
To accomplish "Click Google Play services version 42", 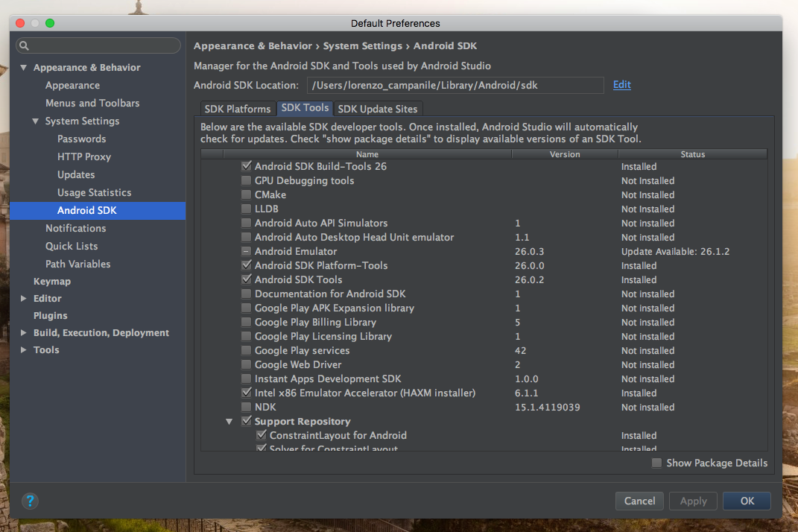I will click(x=520, y=350).
